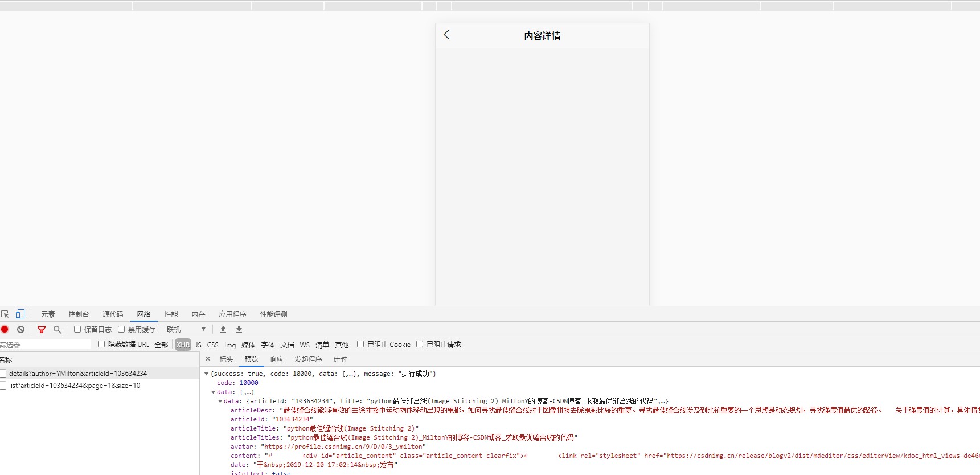The image size is (980, 475).
Task: Click the code: 10000 value
Action: pos(249,383)
